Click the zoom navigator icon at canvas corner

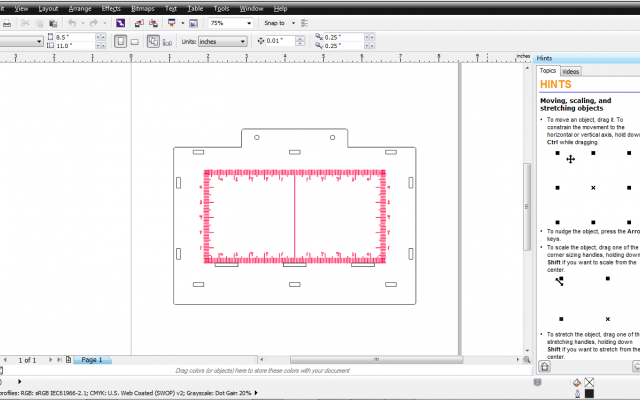coord(527,360)
